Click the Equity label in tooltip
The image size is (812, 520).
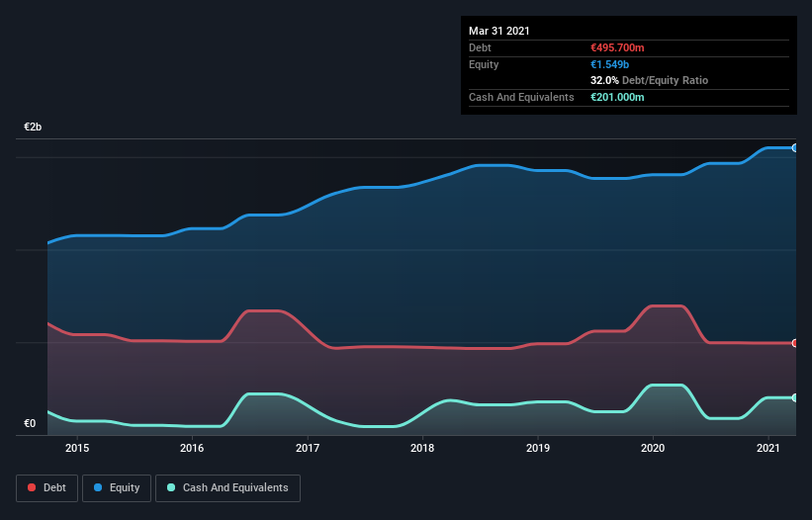pos(484,64)
